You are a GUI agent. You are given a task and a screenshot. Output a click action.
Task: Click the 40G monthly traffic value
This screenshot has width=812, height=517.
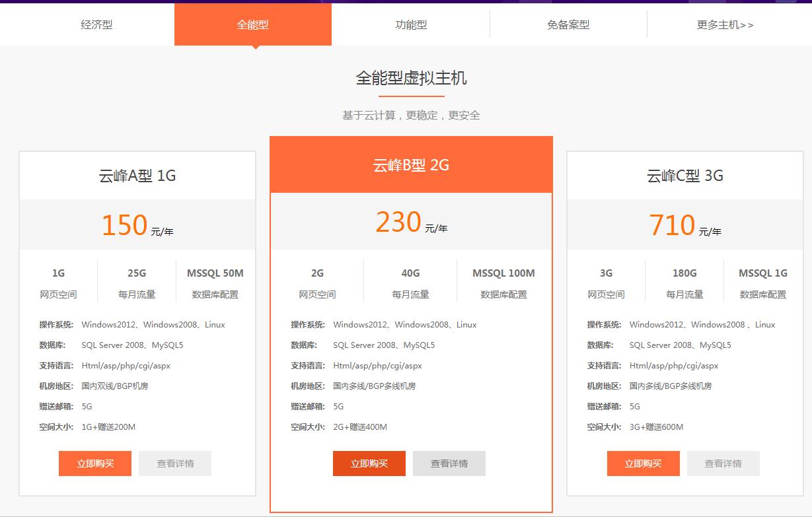click(410, 273)
